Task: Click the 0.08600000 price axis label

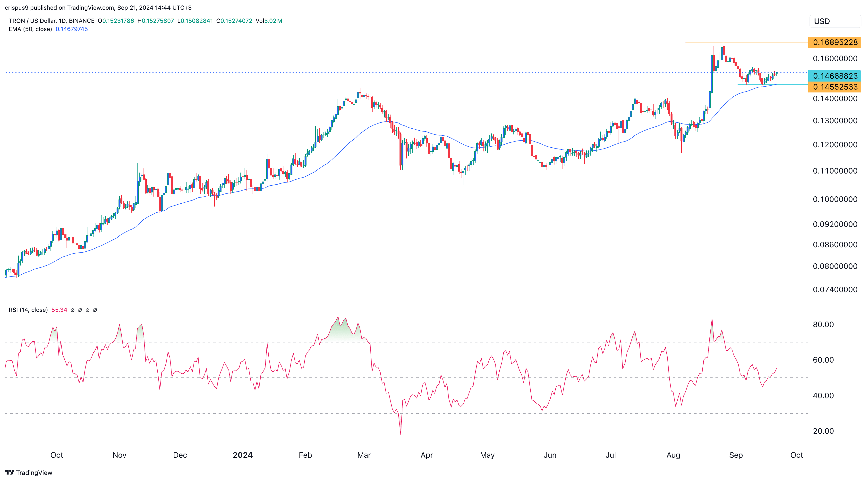Action: tap(835, 245)
